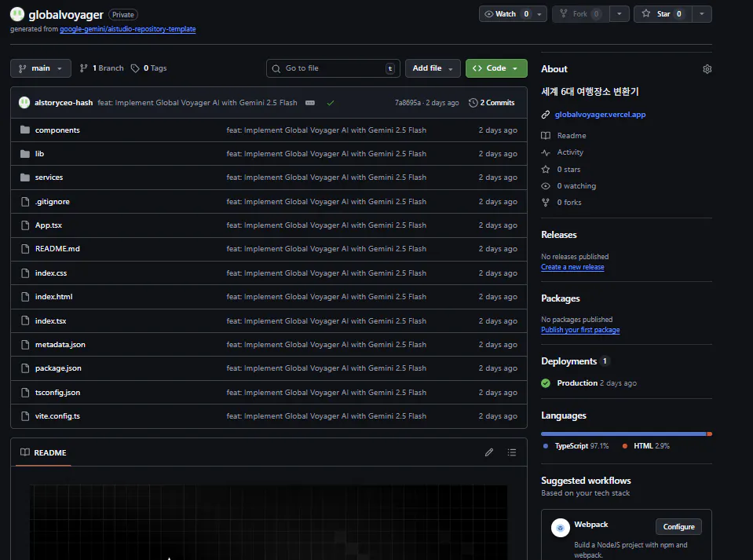Viewport: 753px width, 560px height.
Task: Click the tag icon beside 0 Tags
Action: click(135, 68)
